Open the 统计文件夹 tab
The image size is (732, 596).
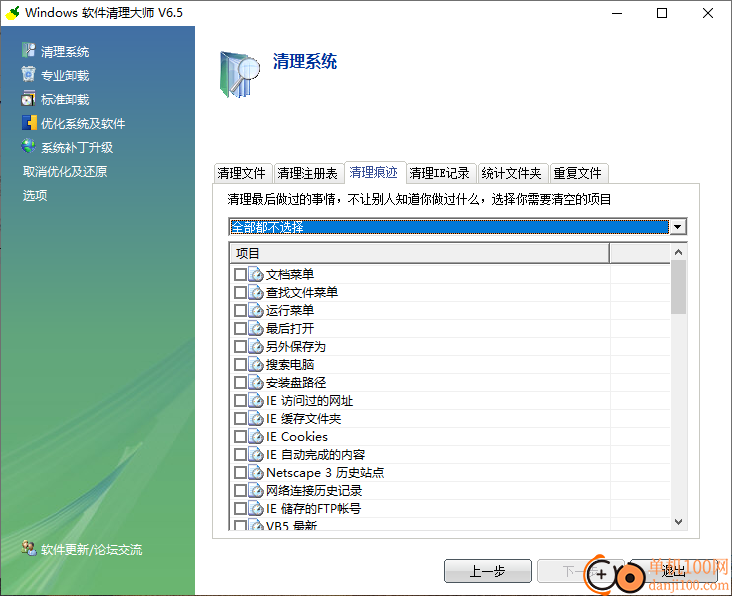coord(511,173)
